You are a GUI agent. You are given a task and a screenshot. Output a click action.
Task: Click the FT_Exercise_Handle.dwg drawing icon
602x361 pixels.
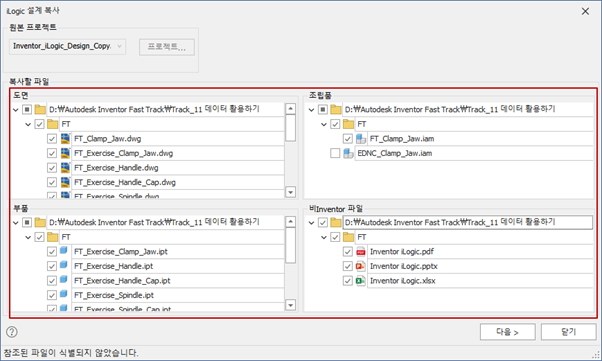pyautogui.click(x=65, y=167)
